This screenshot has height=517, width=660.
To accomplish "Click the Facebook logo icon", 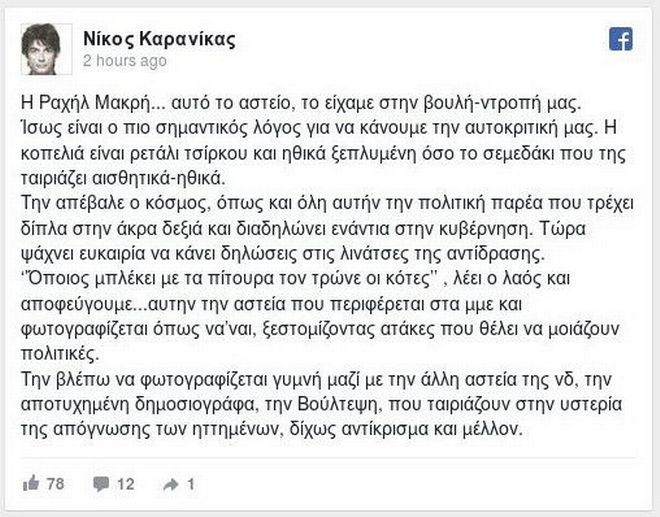I will (x=620, y=38).
